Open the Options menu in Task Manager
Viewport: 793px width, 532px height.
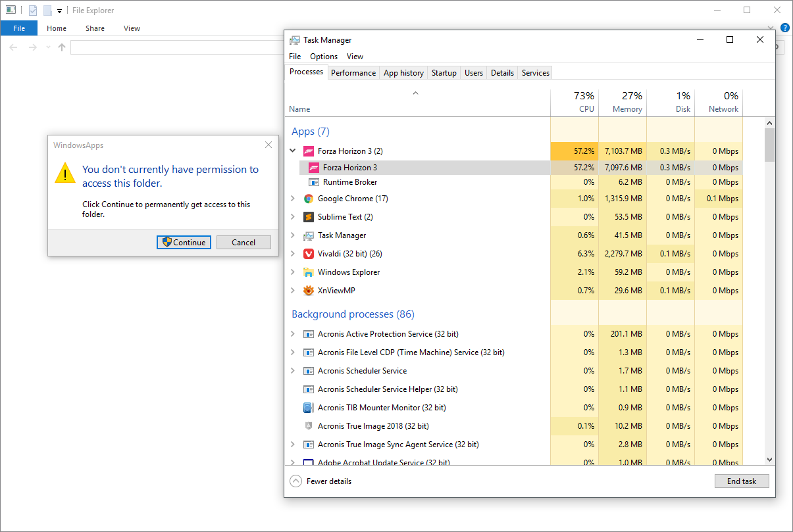[324, 57]
